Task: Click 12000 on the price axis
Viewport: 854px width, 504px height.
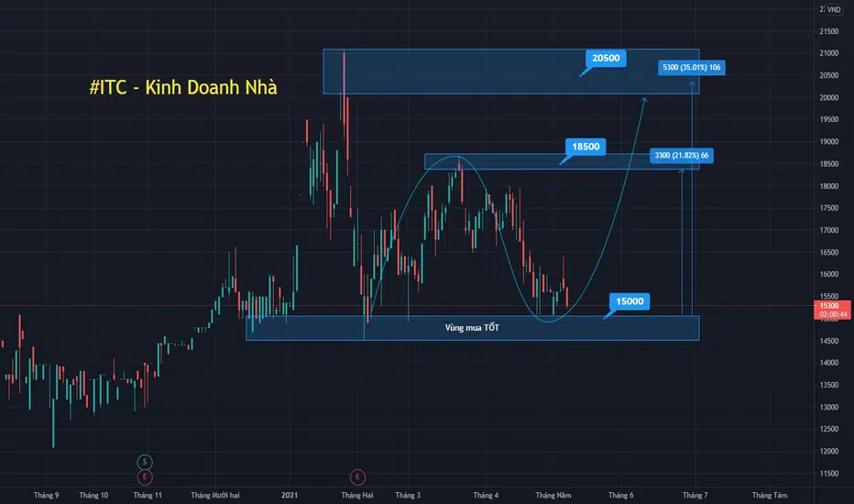Action: click(829, 452)
